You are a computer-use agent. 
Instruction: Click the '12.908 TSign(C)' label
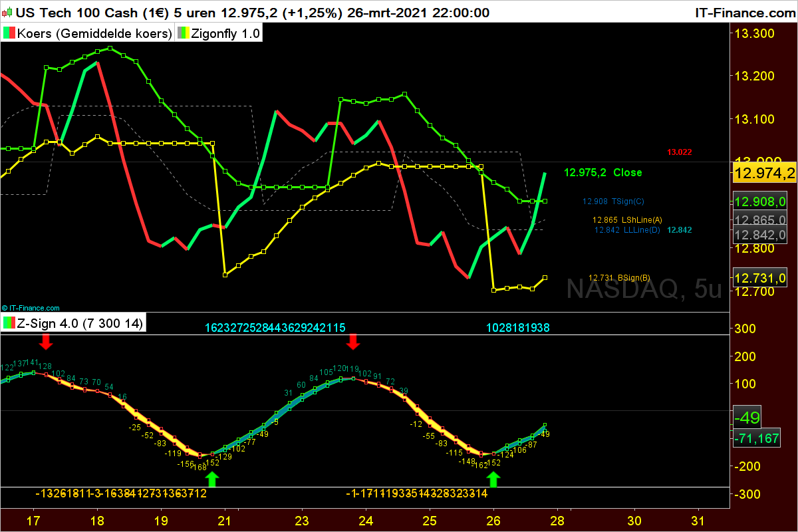coord(613,201)
